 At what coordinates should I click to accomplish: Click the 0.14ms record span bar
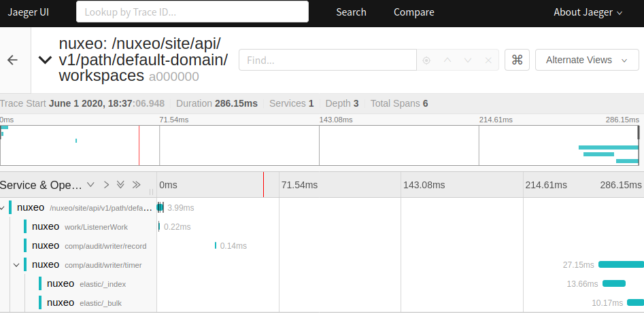[x=215, y=245]
